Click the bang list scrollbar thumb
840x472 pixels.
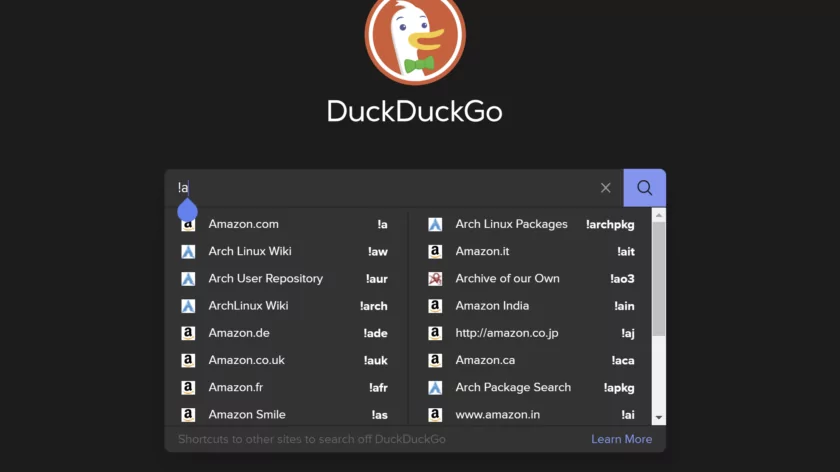[659, 279]
